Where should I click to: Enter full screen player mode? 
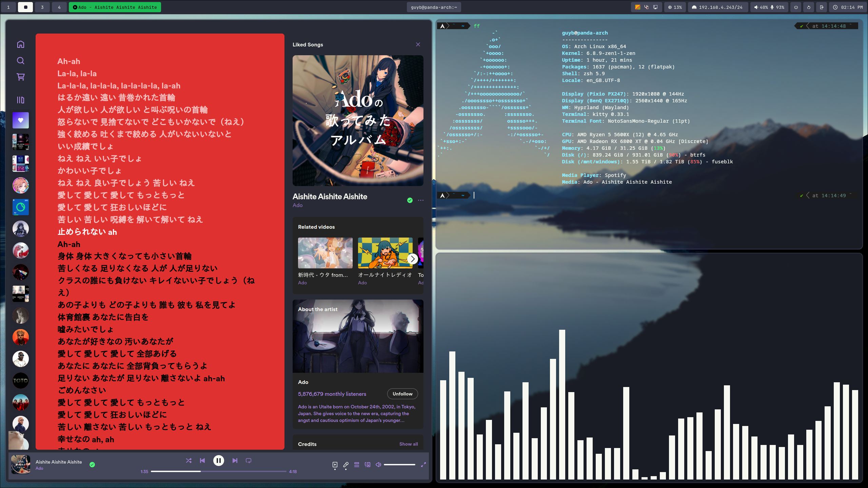[423, 465]
